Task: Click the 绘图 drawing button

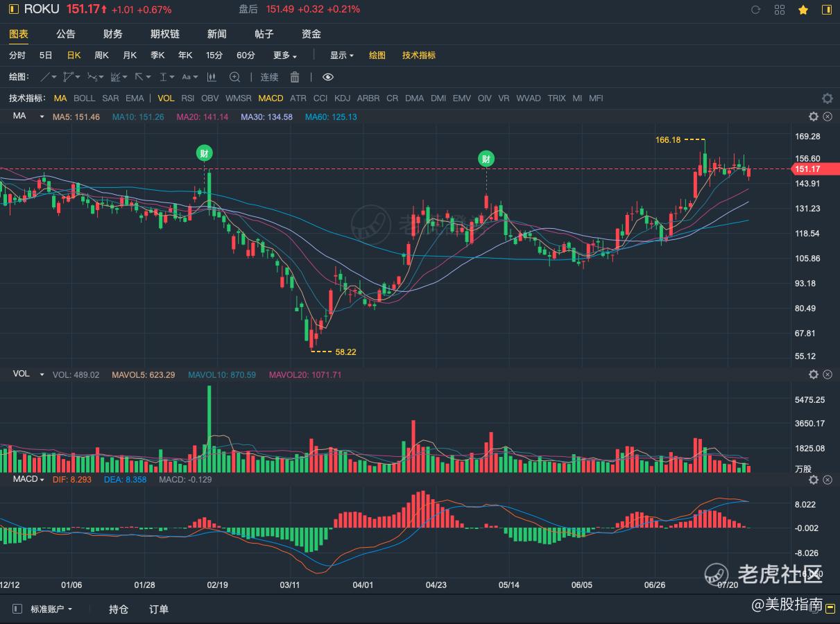Action: click(x=377, y=55)
